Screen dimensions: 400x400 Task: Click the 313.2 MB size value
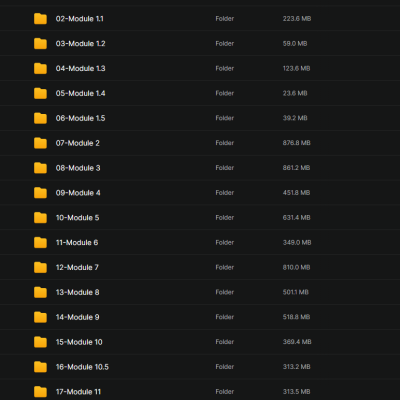(x=297, y=367)
